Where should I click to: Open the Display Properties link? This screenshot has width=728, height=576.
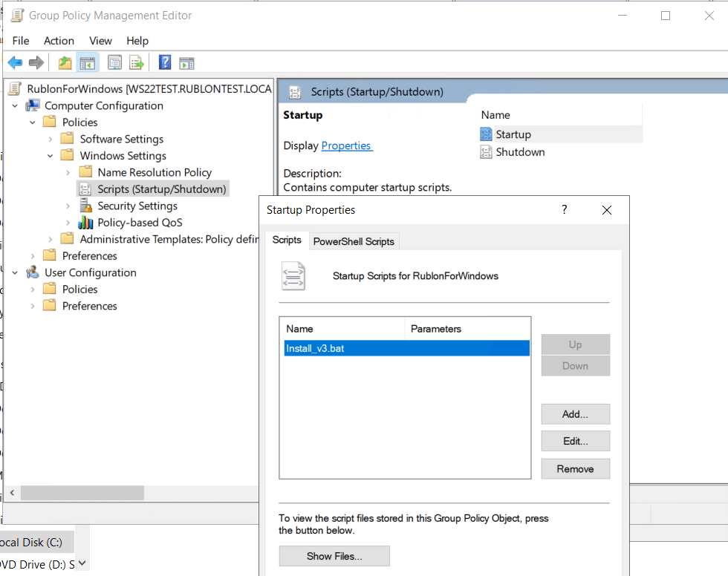[x=346, y=145]
